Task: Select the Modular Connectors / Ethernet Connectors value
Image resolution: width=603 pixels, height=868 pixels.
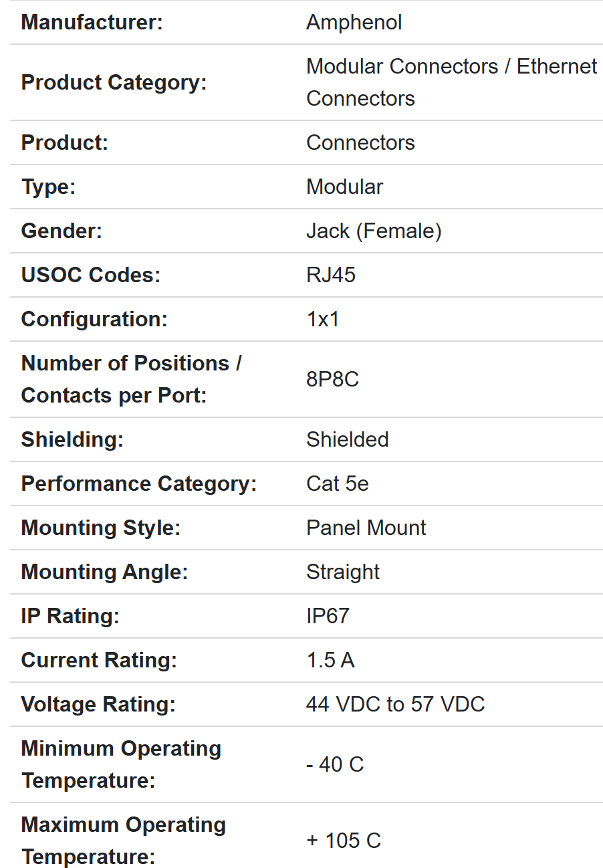Action: [x=451, y=82]
